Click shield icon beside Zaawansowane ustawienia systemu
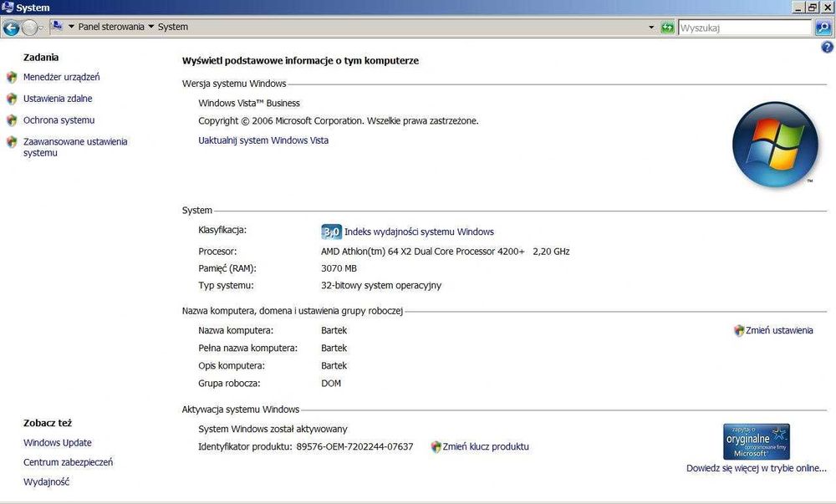This screenshot has width=836, height=504. (12, 142)
